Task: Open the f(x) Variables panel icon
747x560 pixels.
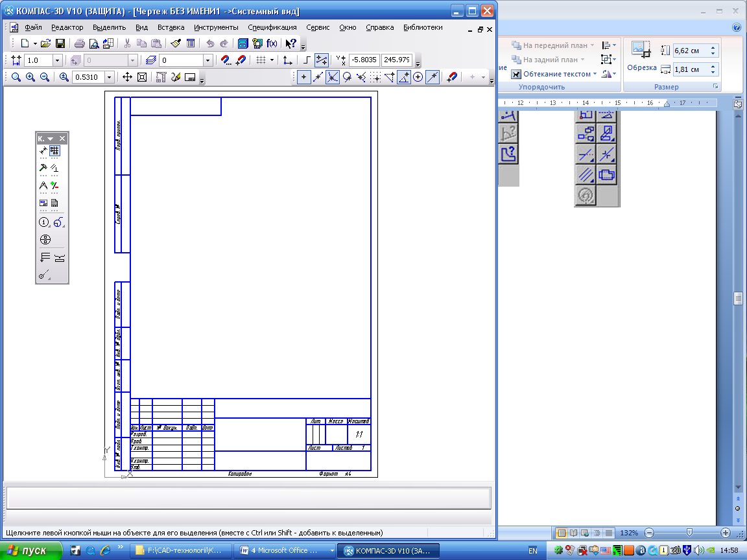Action: [272, 43]
